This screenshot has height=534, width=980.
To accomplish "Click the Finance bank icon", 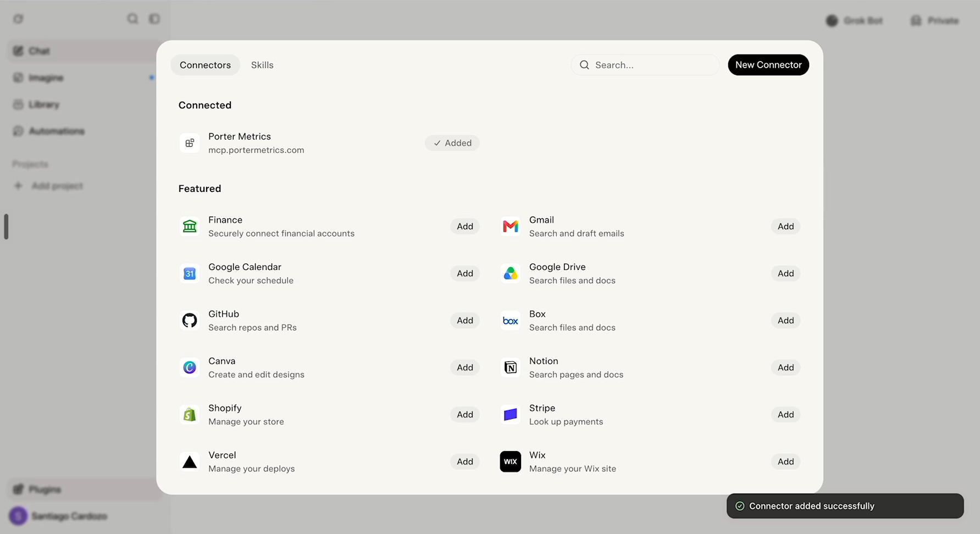I will (190, 227).
